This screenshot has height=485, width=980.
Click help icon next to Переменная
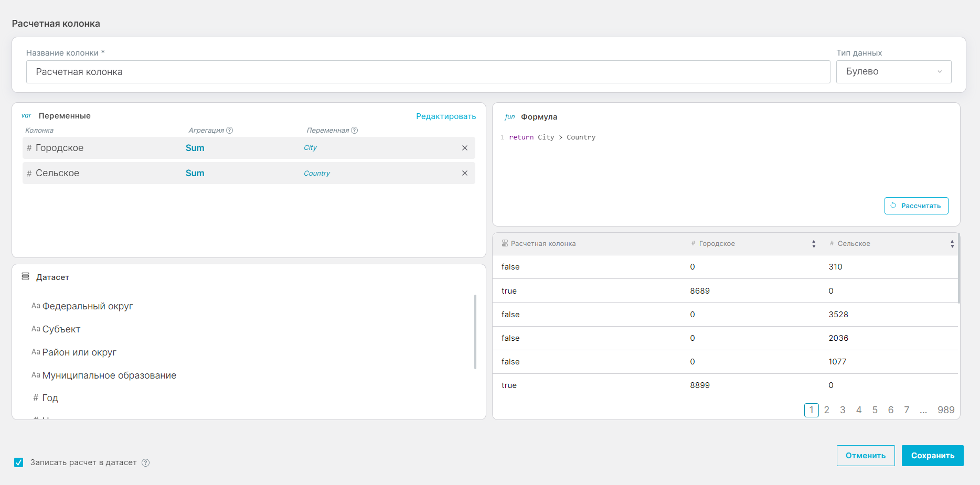pyautogui.click(x=355, y=131)
